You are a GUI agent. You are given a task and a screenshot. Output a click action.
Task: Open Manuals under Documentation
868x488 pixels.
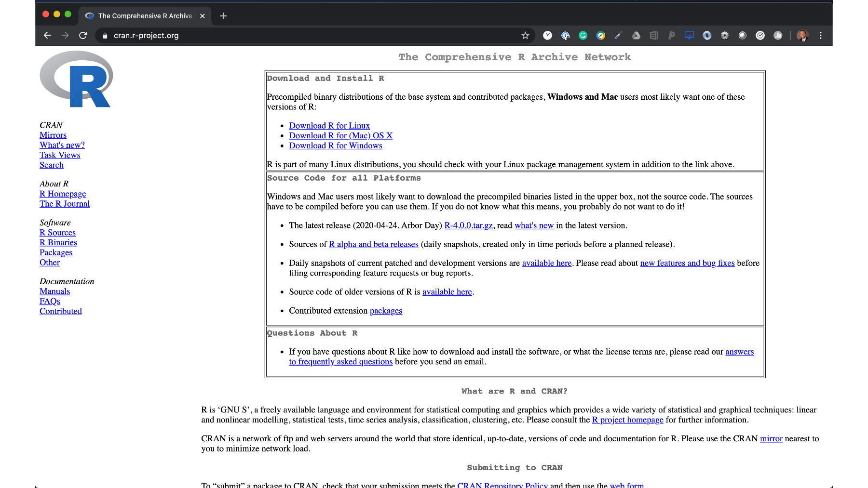[x=54, y=291]
